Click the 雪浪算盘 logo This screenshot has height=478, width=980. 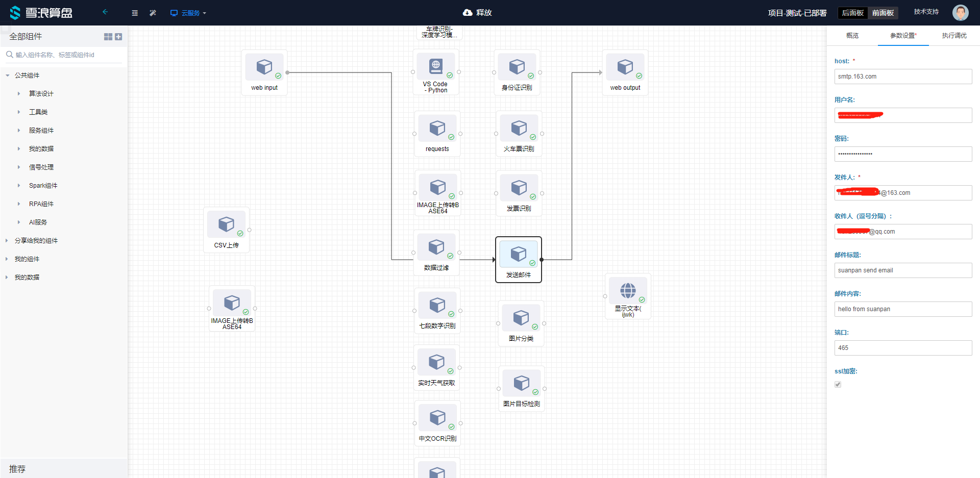(41, 13)
